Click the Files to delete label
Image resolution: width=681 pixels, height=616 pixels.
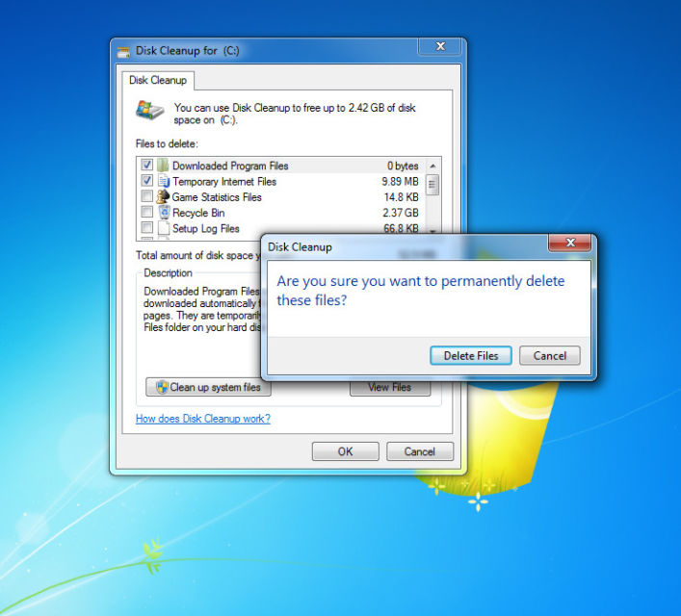tap(167, 143)
